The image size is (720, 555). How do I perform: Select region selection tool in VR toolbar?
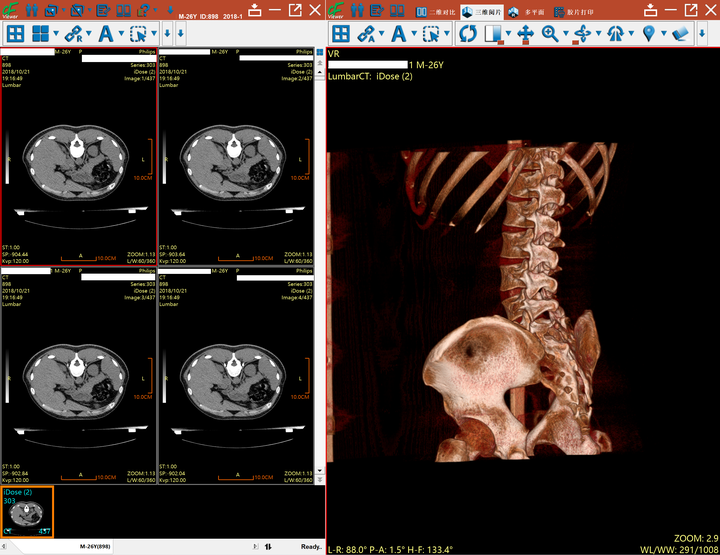point(431,34)
